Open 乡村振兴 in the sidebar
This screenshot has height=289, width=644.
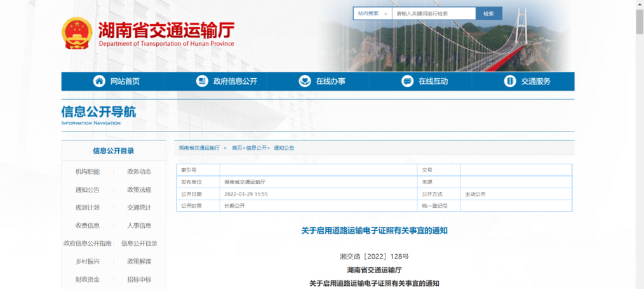point(88,262)
